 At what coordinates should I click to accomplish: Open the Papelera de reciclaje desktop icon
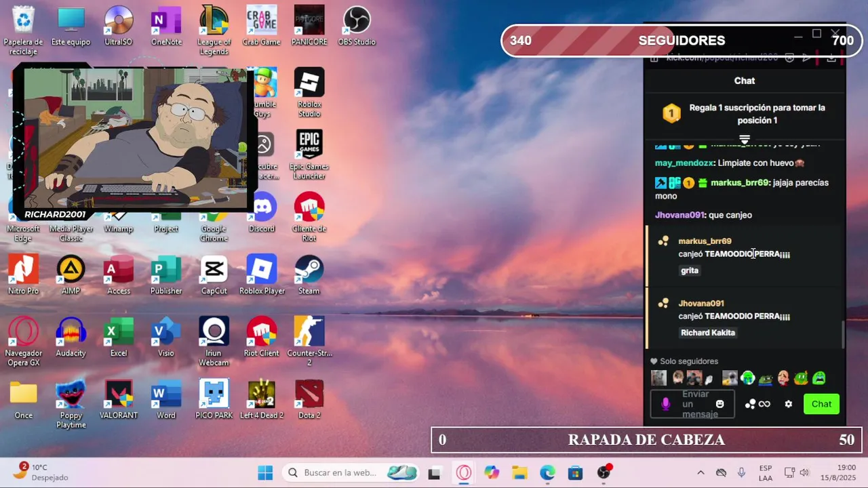coord(24,30)
